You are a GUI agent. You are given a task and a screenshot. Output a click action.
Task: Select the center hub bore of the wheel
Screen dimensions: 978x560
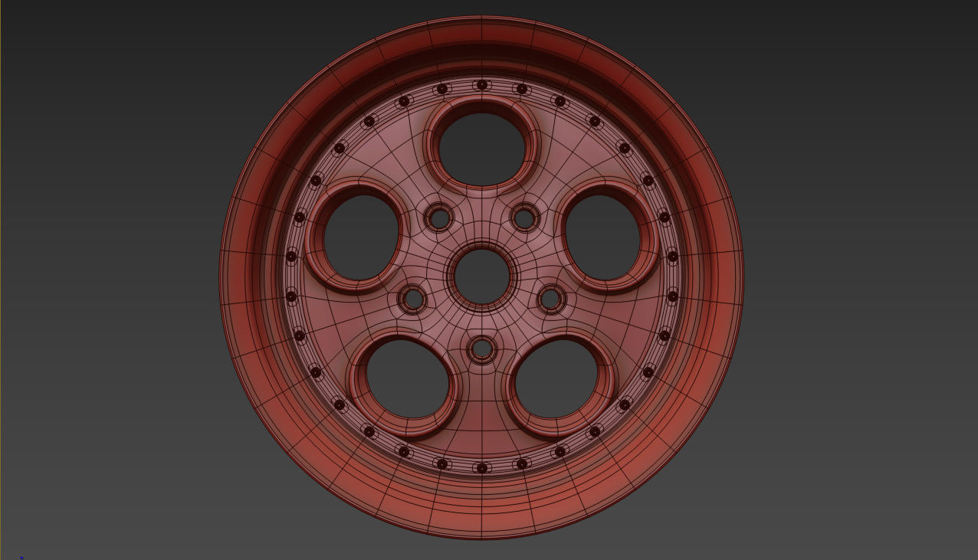(x=482, y=276)
